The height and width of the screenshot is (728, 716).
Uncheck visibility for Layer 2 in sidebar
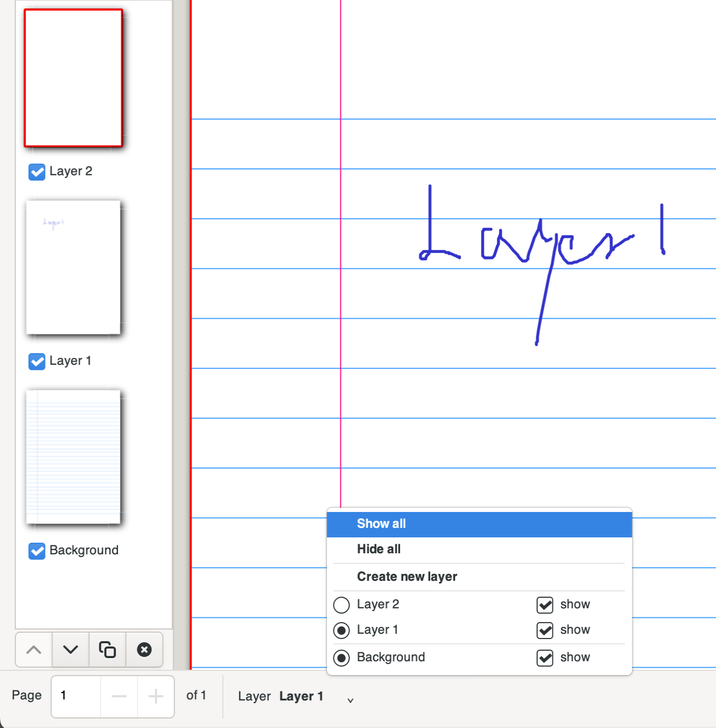click(x=37, y=172)
